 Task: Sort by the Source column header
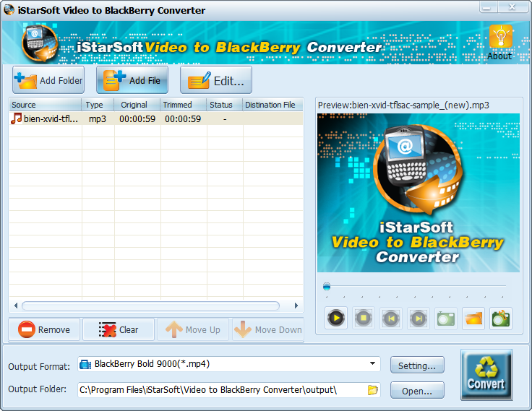click(x=46, y=105)
